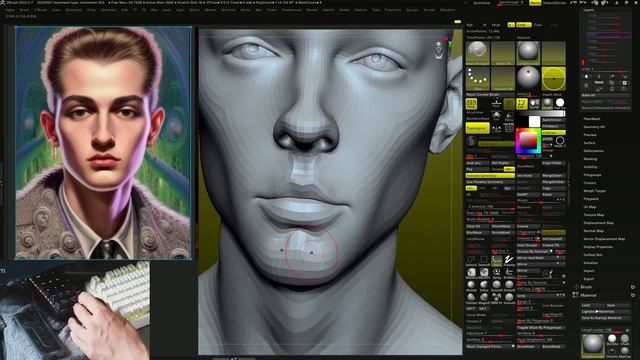Select the white main color swatch
Image resolution: width=640 pixels, height=360 pixels.
click(x=535, y=121)
